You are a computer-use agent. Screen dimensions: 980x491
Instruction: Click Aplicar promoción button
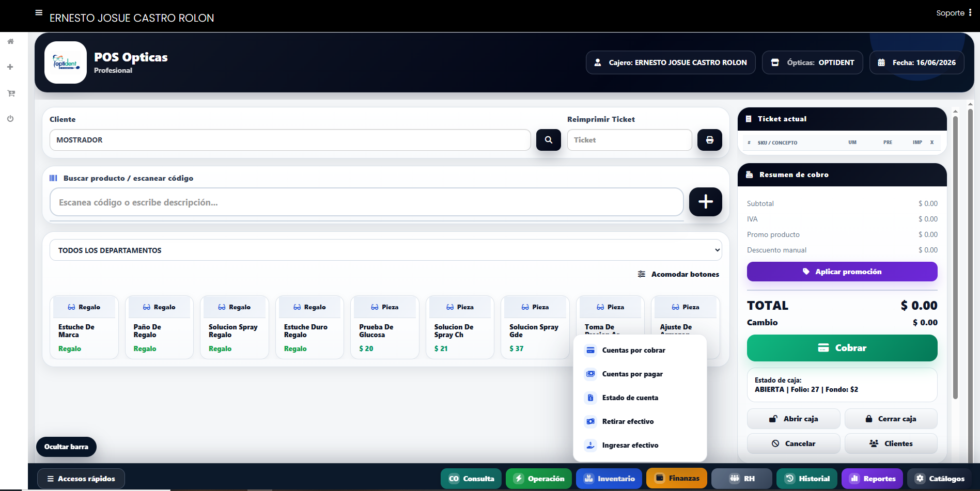842,272
